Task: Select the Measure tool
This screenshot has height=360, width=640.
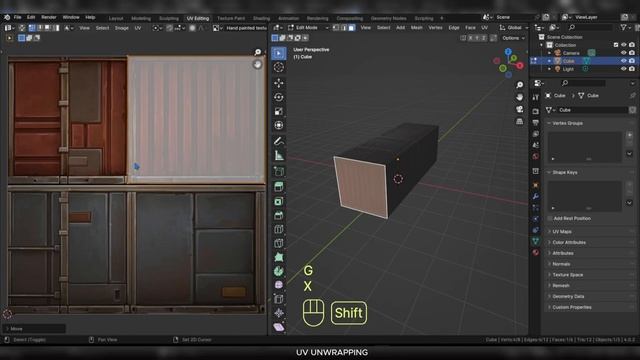Action: (279, 156)
